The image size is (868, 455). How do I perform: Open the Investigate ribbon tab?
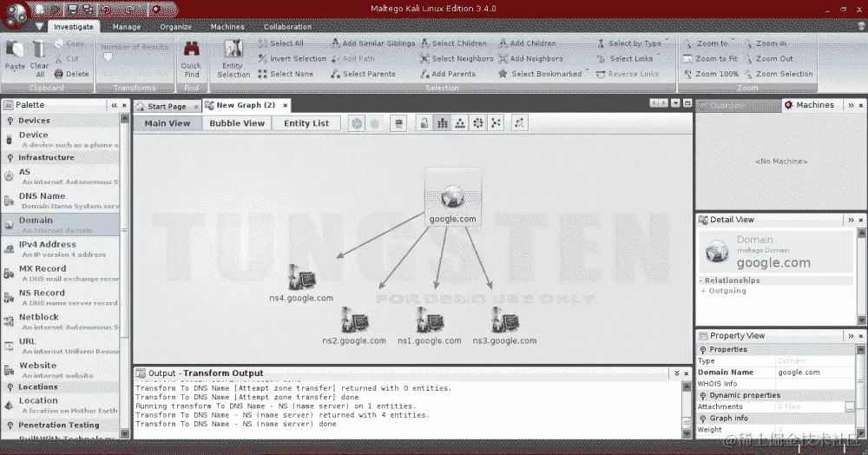tap(73, 27)
